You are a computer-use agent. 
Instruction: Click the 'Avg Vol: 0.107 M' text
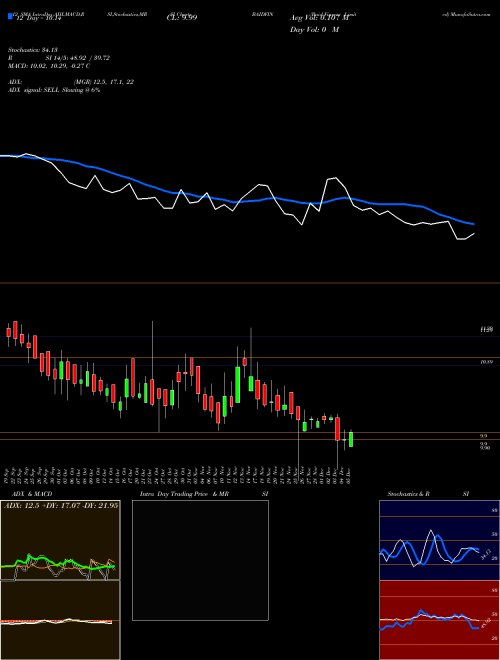coord(319,18)
